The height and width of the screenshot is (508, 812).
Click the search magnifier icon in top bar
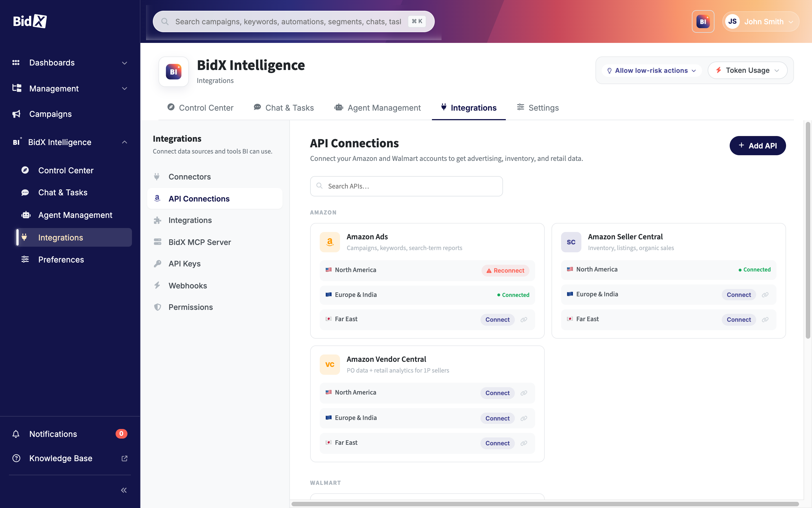(x=165, y=21)
